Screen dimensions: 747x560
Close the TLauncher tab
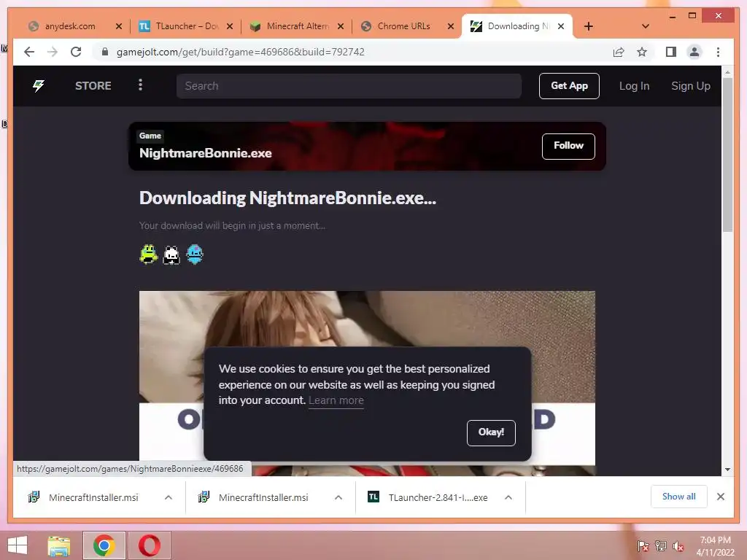(230, 26)
